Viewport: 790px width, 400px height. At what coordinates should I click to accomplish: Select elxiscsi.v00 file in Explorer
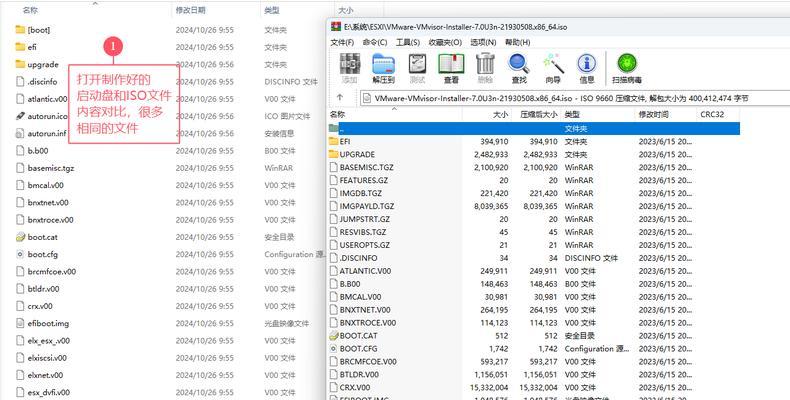pyautogui.click(x=41, y=358)
